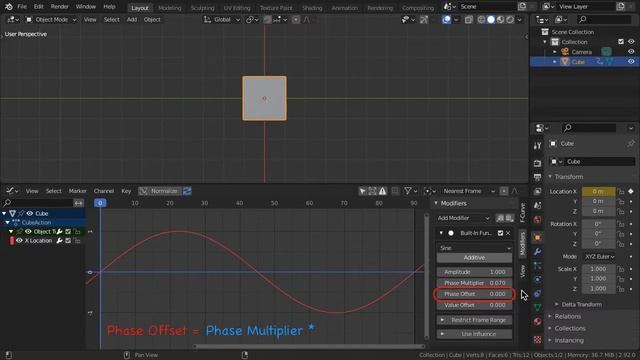640x360 pixels.
Task: Click the Normalize refresh auto icon
Action: tap(187, 191)
